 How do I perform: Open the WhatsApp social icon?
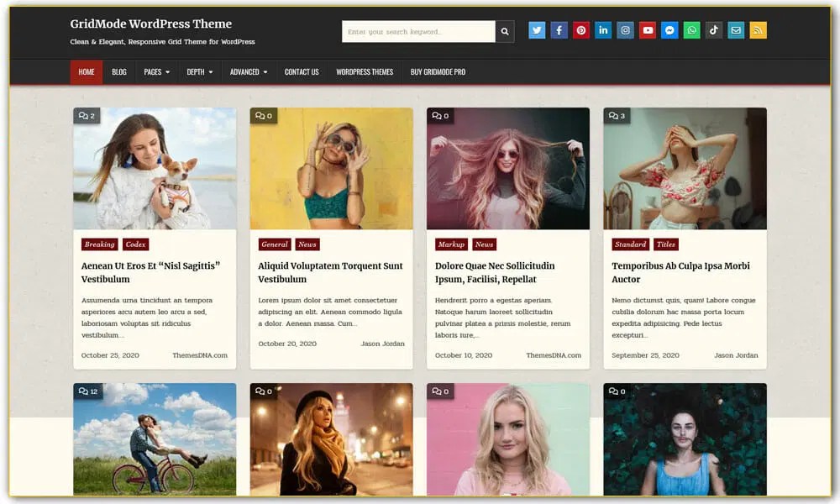click(x=691, y=29)
